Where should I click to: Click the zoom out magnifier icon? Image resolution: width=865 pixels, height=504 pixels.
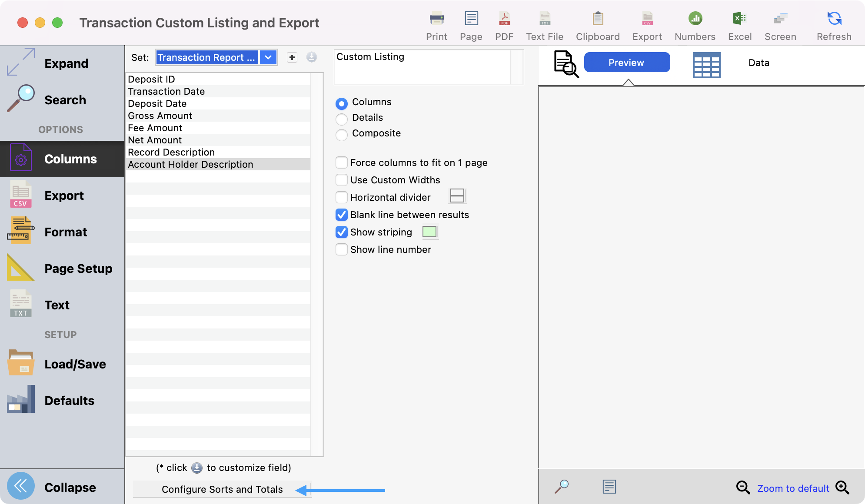click(743, 487)
